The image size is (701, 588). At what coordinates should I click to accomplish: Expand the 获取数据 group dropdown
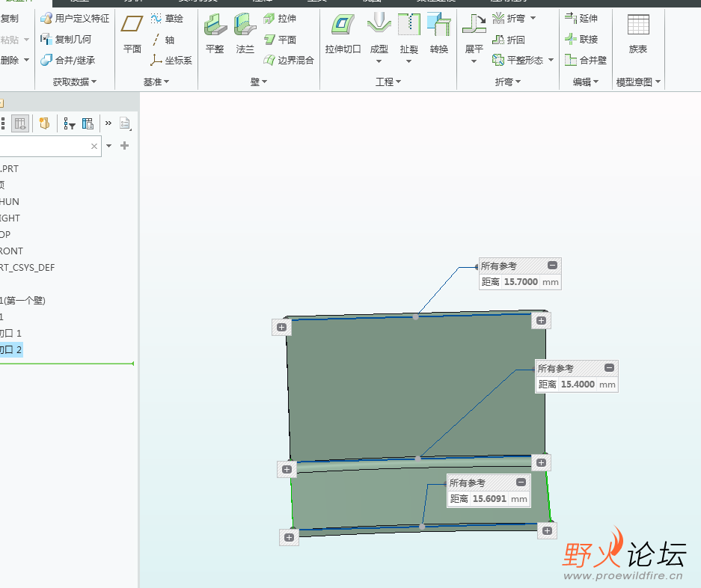(75, 82)
